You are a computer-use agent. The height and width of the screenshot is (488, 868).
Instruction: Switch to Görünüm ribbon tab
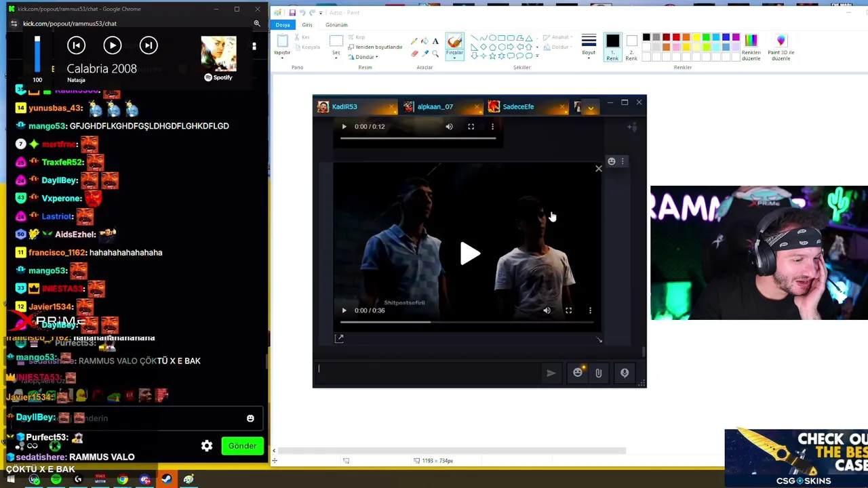[x=336, y=25]
